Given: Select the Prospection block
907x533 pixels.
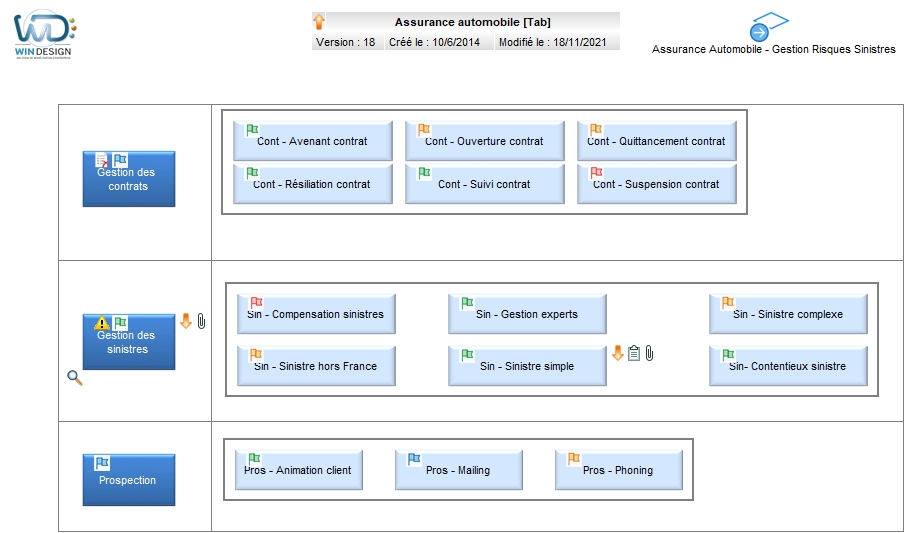Looking at the screenshot, I should tap(128, 480).
